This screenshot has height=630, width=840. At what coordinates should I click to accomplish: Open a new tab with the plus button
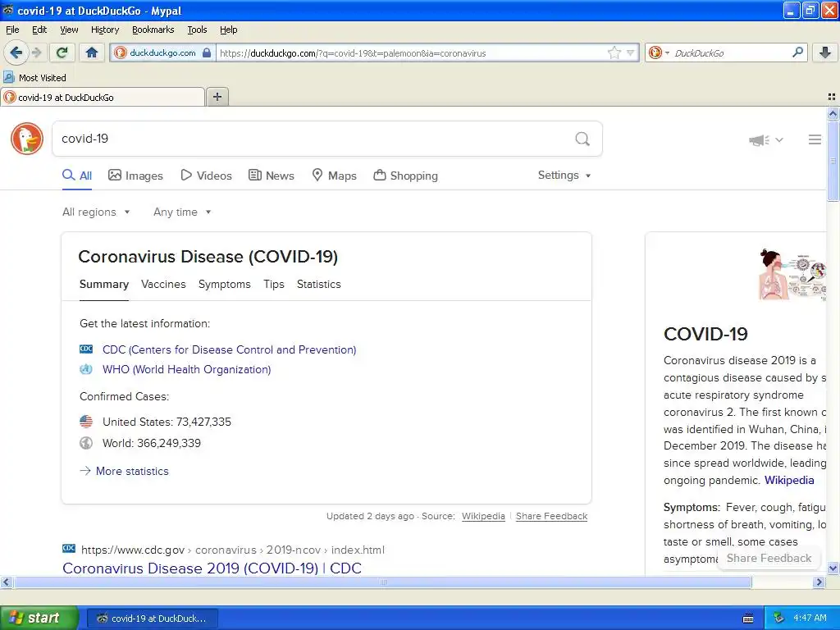click(x=217, y=97)
